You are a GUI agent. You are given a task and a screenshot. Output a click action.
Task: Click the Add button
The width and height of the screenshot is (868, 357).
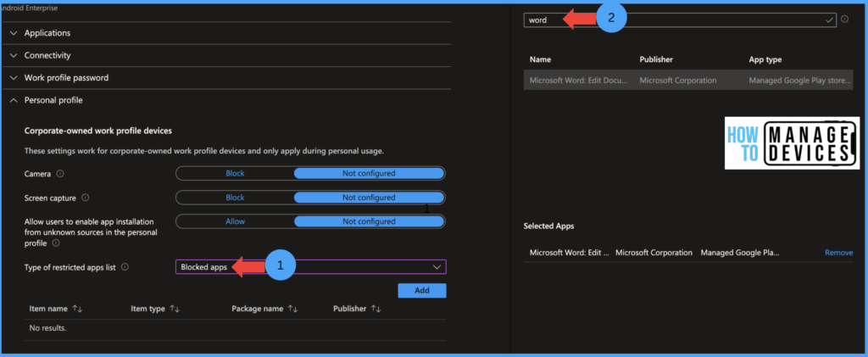point(422,291)
